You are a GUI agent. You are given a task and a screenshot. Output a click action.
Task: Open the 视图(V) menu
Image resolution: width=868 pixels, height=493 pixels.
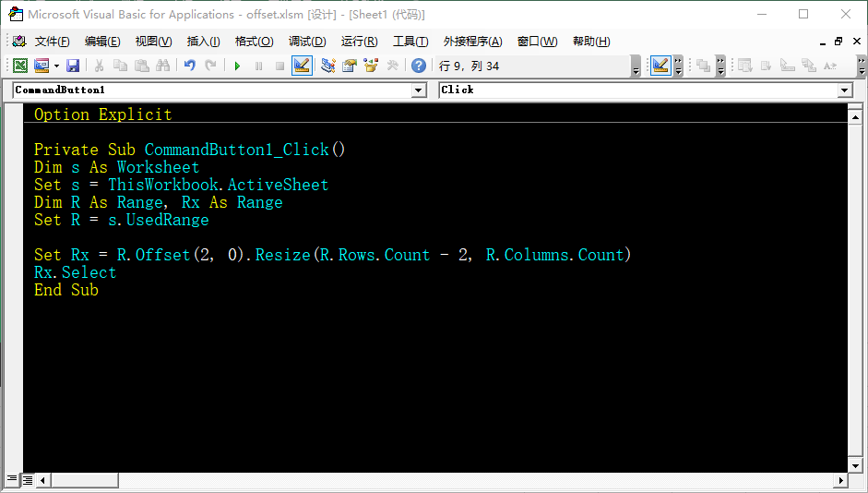[x=153, y=42]
